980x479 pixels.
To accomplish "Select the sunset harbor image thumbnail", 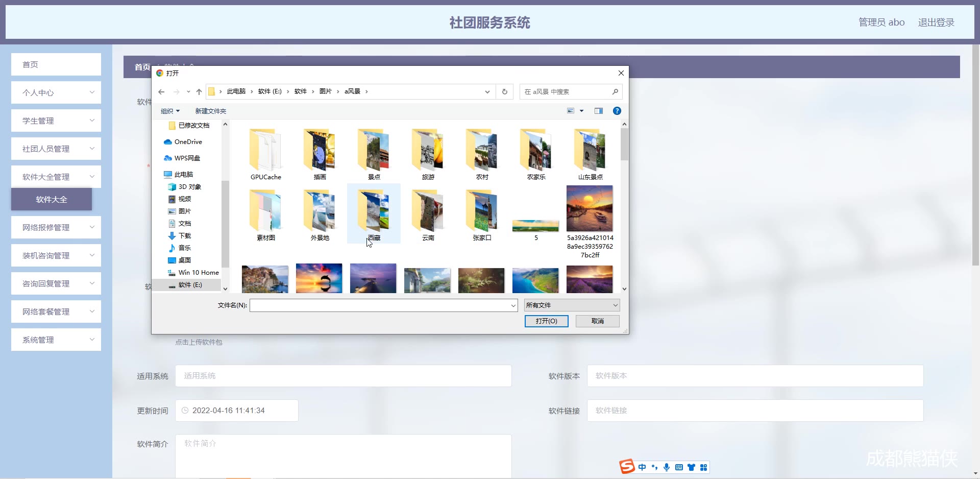I will tap(590, 209).
